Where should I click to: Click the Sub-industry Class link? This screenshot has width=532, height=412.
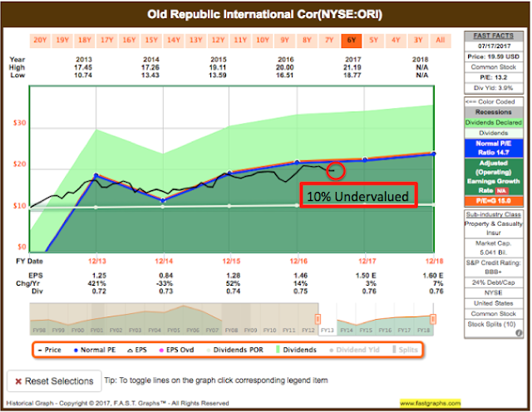click(x=493, y=214)
